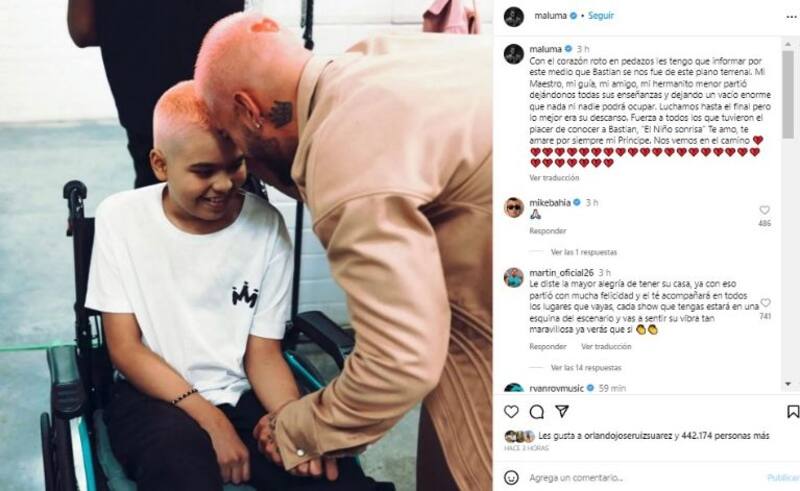800x491 pixels.
Task: Open maluma's header profile picture
Action: point(514,16)
